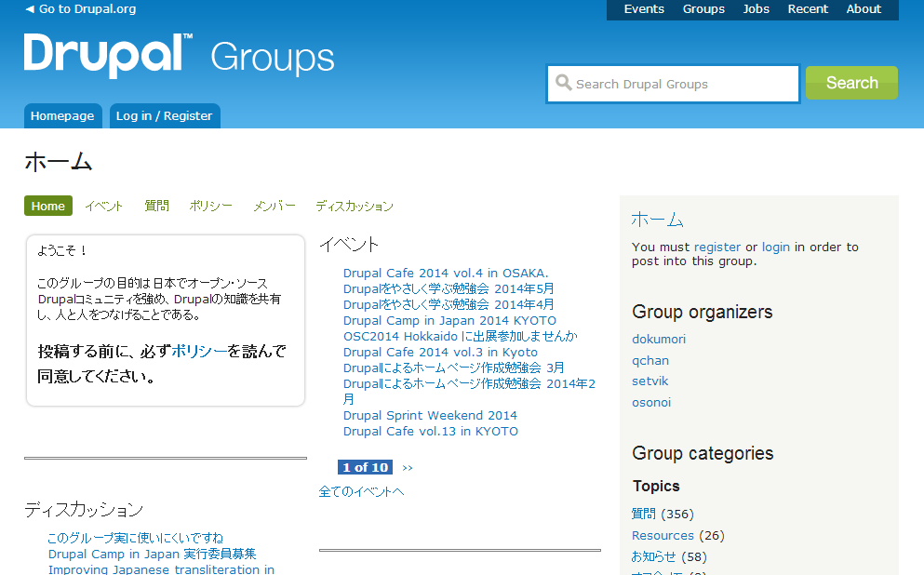
Task: Open Drupalをやさしく学ぶ勉強会 2014年5月 event
Action: [449, 288]
